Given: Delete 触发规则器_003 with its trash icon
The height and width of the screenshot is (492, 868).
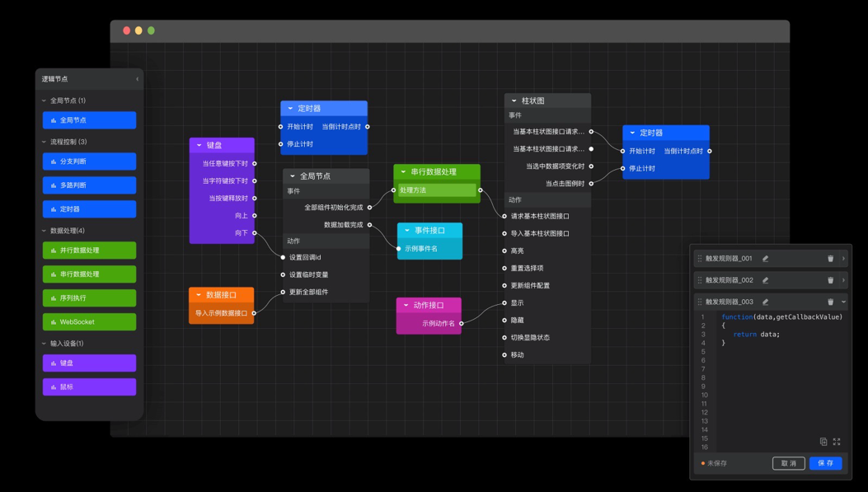Looking at the screenshot, I should click(830, 302).
